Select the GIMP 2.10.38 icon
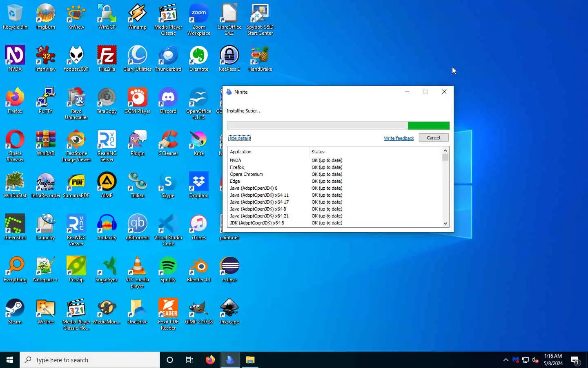 (x=199, y=311)
